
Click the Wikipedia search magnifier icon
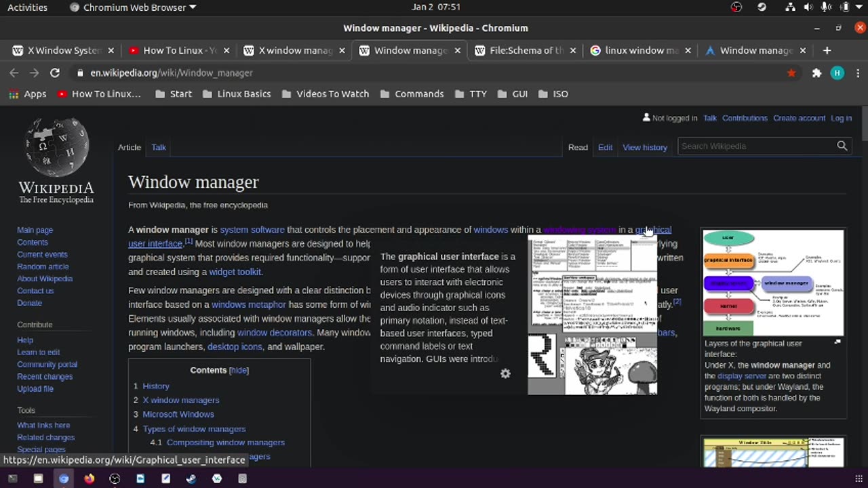pos(842,146)
